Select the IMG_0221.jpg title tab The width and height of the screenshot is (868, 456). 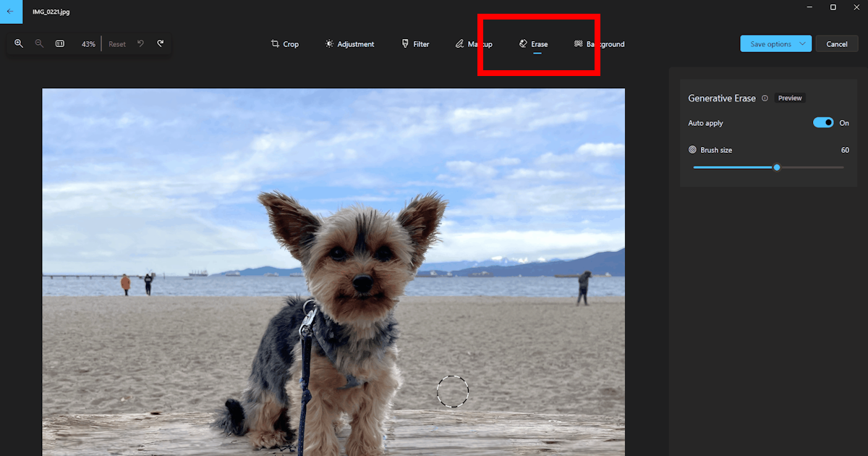pyautogui.click(x=51, y=12)
